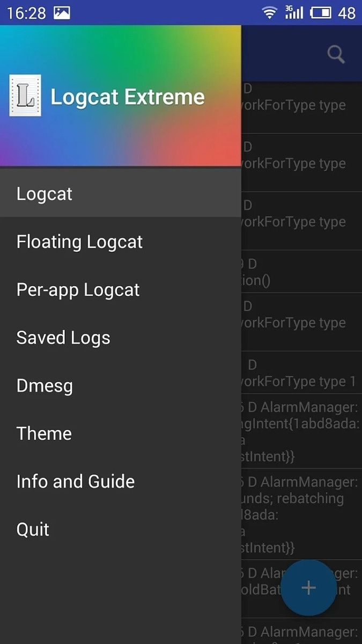Tap the Wi-Fi status icon
Image resolution: width=362 pixels, height=644 pixels.
[x=269, y=12]
